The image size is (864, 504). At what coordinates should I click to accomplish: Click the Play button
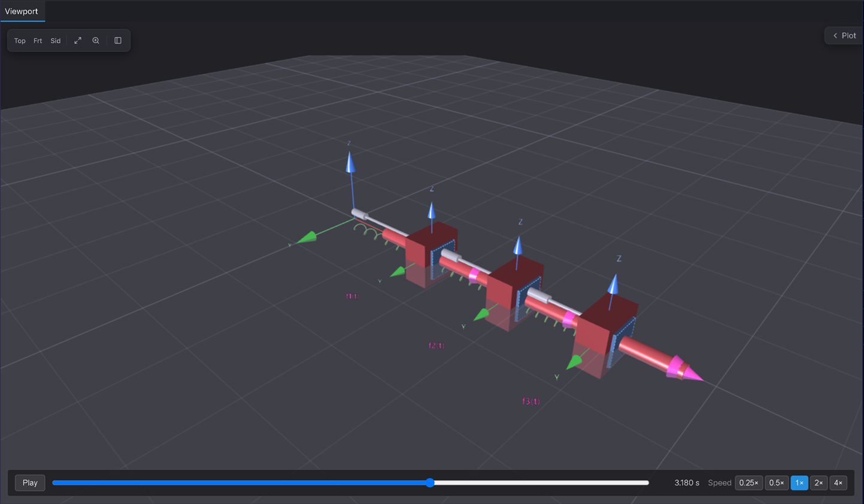coord(30,482)
